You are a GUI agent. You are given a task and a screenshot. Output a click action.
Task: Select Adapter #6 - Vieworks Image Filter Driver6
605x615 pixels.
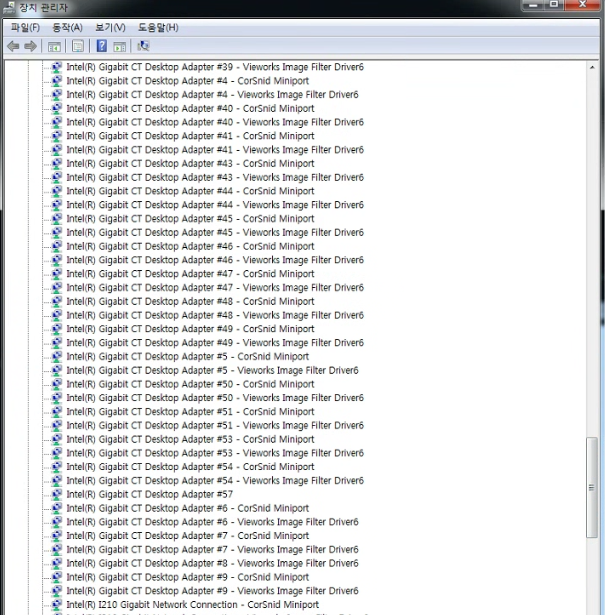tap(212, 522)
